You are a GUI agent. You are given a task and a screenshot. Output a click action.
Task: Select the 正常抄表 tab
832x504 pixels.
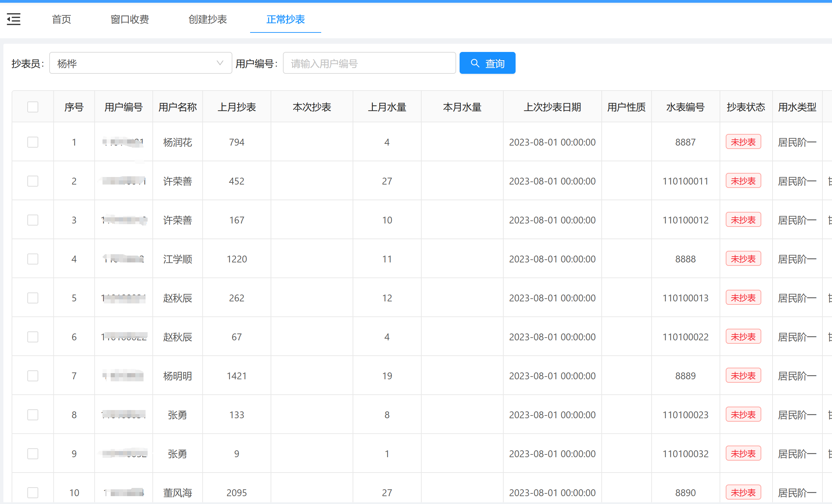tap(286, 19)
